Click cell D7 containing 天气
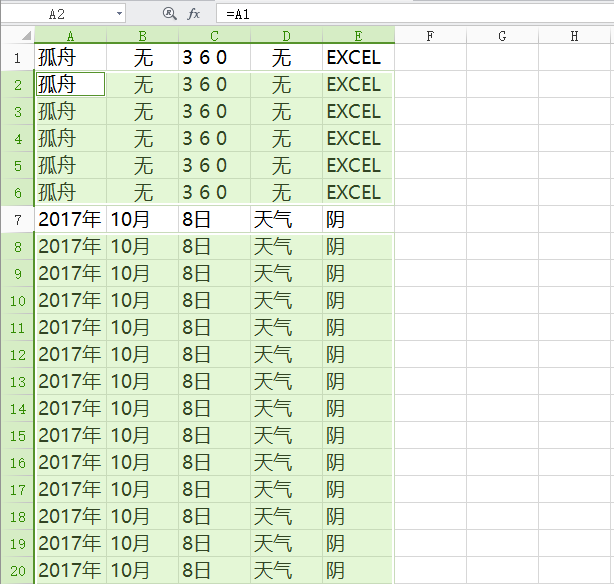The image size is (614, 584). pyautogui.click(x=286, y=219)
